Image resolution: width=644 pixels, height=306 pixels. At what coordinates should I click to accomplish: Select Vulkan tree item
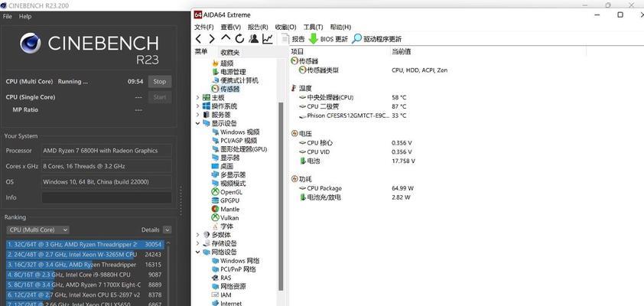(x=225, y=218)
